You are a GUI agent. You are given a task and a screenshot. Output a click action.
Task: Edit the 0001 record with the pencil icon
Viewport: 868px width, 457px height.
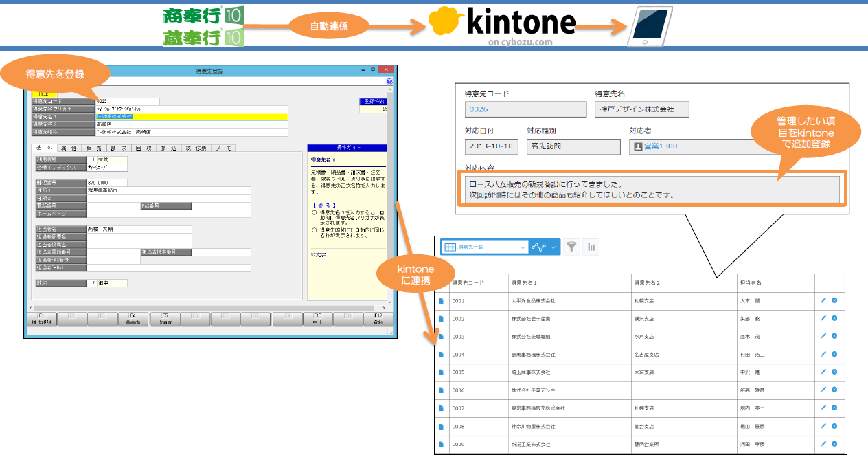click(x=823, y=300)
